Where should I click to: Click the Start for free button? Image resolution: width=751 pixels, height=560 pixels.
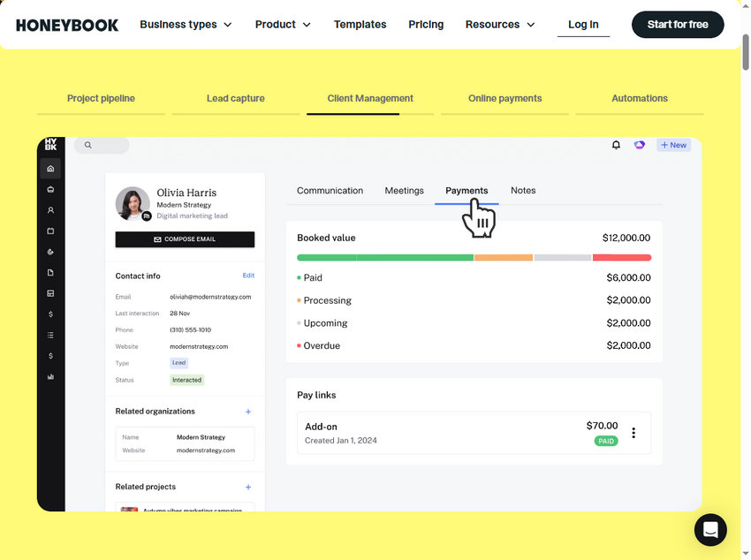[x=677, y=25]
